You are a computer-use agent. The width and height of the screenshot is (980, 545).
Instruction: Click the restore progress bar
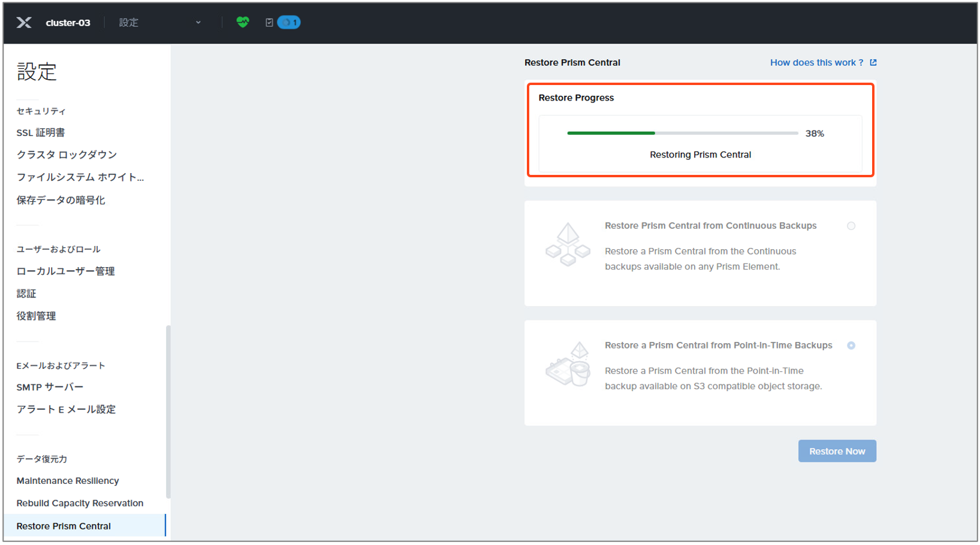tap(683, 133)
